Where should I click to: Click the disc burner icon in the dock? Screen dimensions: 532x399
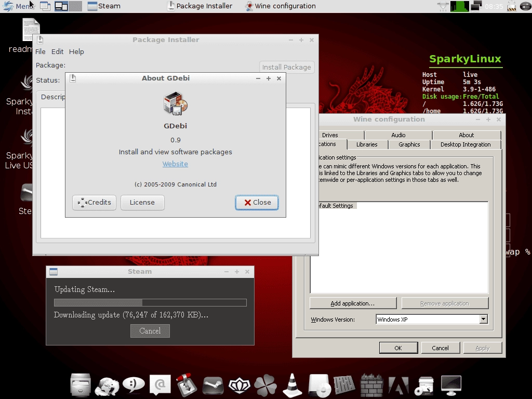click(x=319, y=384)
